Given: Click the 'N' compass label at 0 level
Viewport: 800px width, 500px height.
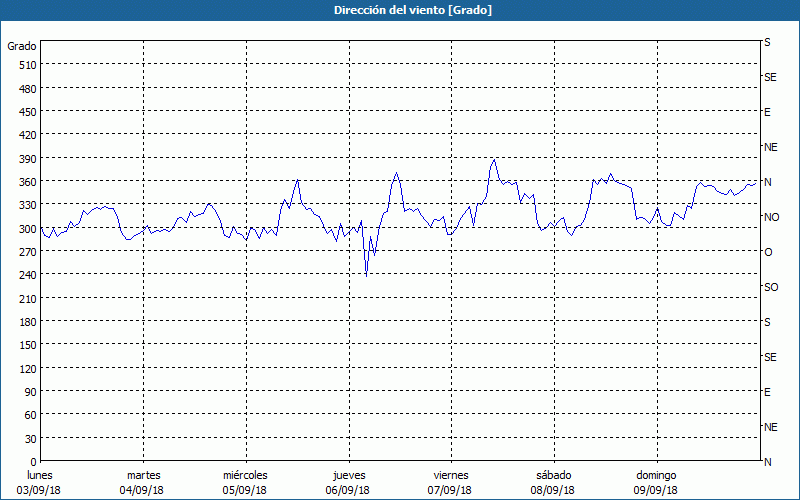Looking at the screenshot, I should coord(767,462).
